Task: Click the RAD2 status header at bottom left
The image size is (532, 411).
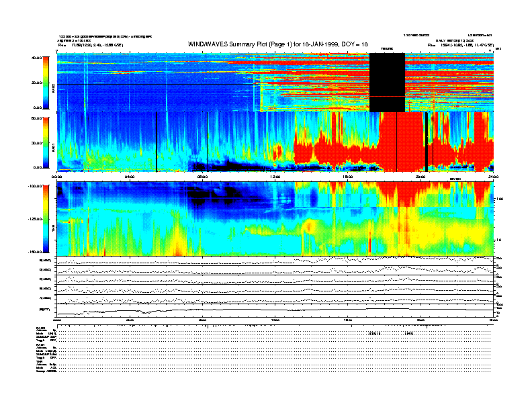Action: [x=41, y=328]
